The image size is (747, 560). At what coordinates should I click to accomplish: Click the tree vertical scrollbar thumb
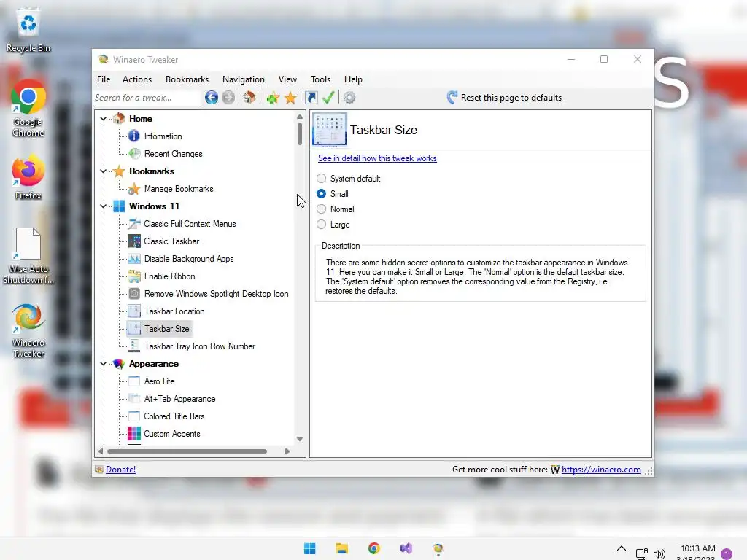[x=300, y=134]
